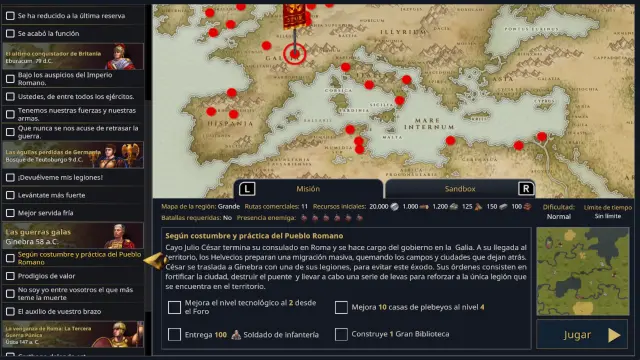Image resolution: width=640 pixels, height=360 pixels.
Task: Toggle checkbox for Bajo los auspicios del Imperio Romano
Action: click(x=10, y=79)
